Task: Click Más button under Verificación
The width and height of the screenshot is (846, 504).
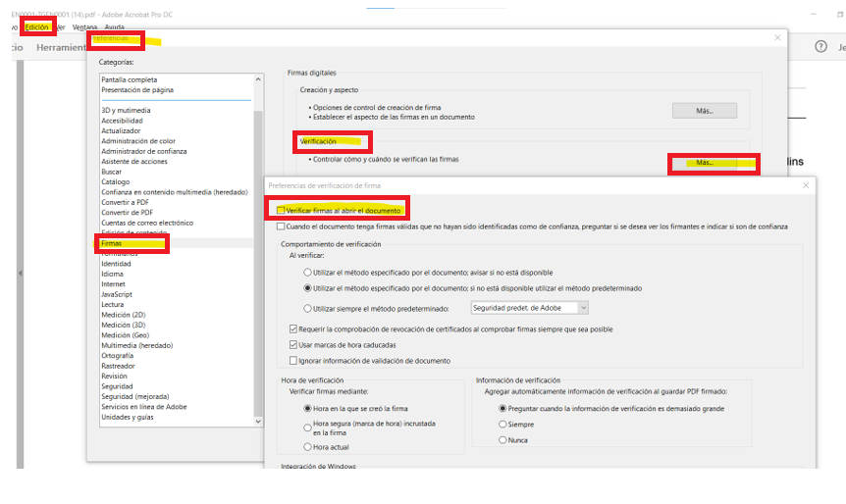Action: click(704, 163)
